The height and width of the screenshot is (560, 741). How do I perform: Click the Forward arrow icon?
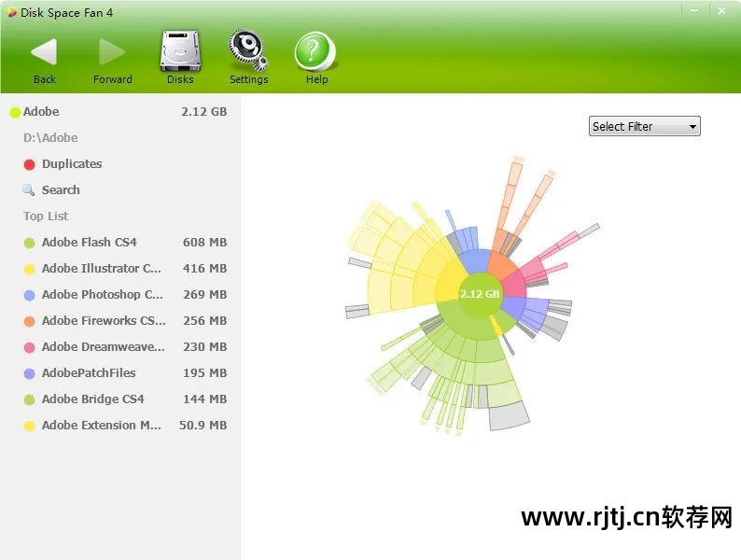click(x=112, y=51)
